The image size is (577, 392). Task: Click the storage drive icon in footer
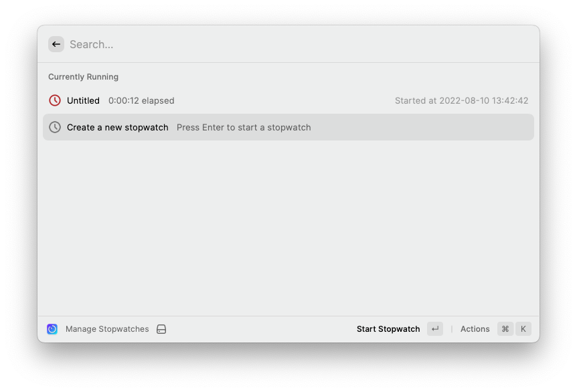click(161, 329)
